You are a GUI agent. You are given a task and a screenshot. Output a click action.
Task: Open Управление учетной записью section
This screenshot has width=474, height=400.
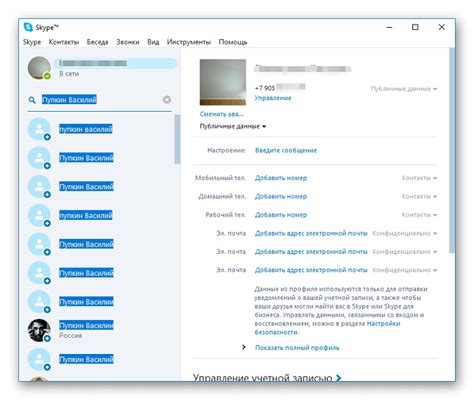tap(267, 378)
